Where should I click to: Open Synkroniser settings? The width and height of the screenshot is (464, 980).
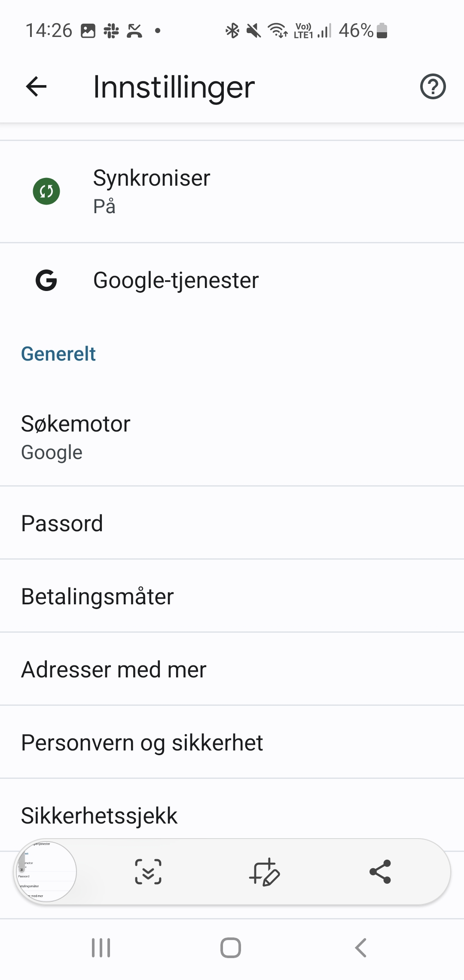[232, 191]
